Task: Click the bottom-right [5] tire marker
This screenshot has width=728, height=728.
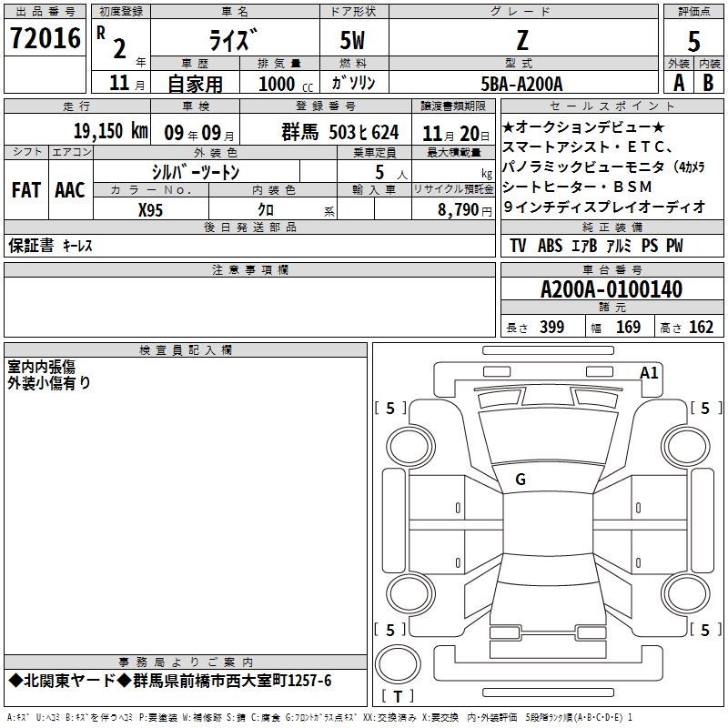Action: (705, 630)
